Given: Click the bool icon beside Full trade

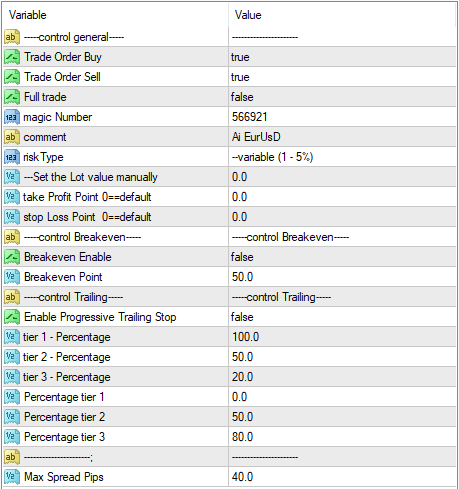Looking at the screenshot, I should point(12,97).
